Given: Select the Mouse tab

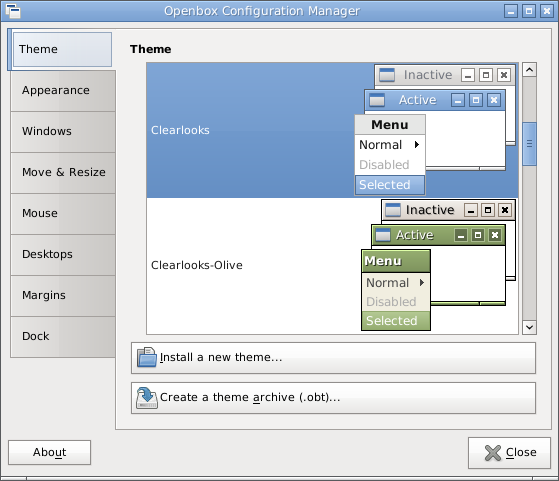Looking at the screenshot, I should [63, 214].
